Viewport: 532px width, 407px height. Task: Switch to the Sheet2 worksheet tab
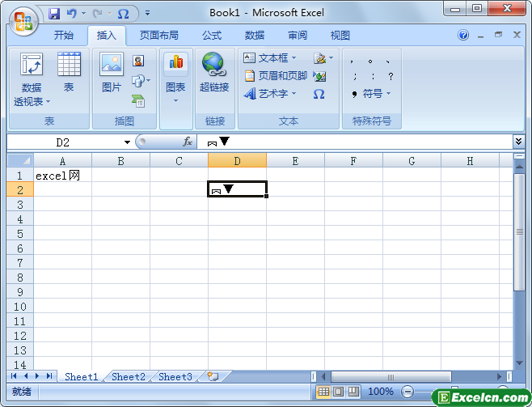pos(129,377)
